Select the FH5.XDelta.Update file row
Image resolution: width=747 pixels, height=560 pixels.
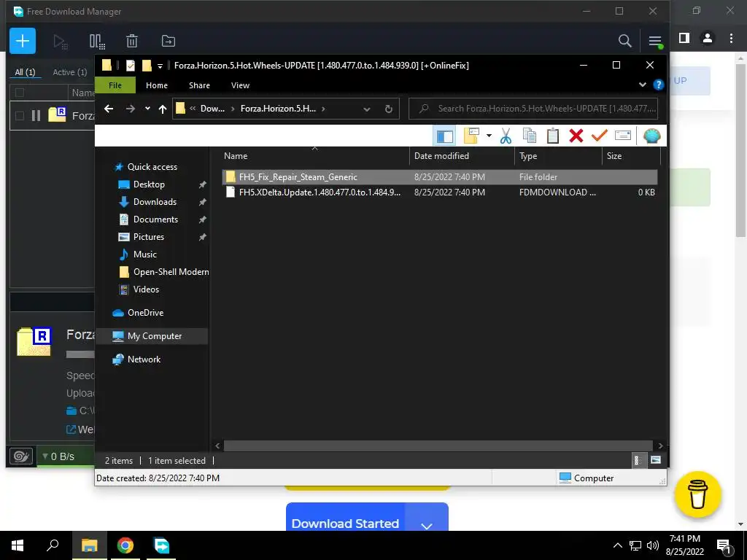[439, 192]
